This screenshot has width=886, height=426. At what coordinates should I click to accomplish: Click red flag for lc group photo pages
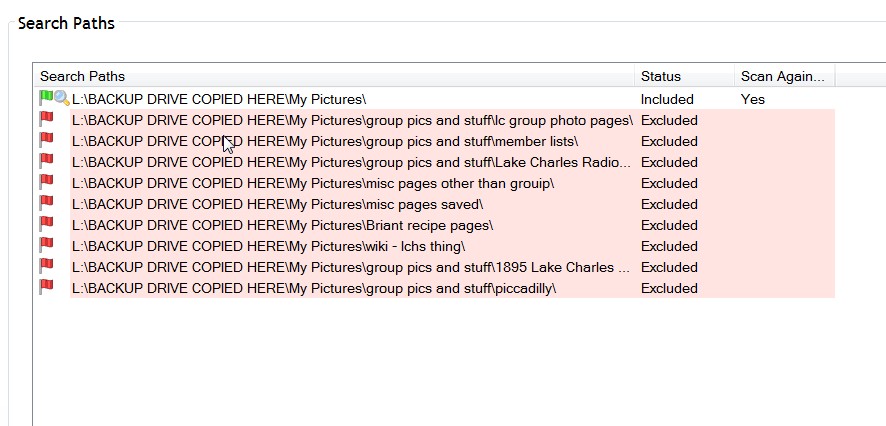coord(46,120)
